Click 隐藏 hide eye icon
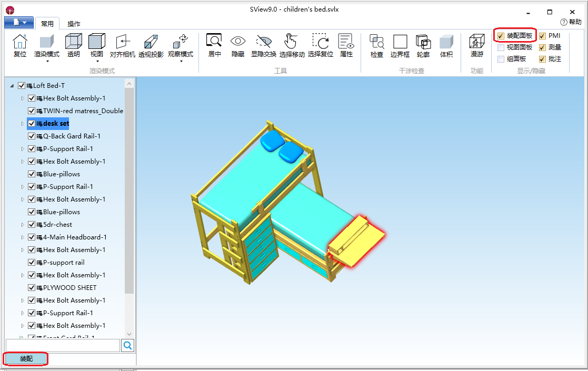Image resolution: width=588 pixels, height=371 pixels. 238,41
